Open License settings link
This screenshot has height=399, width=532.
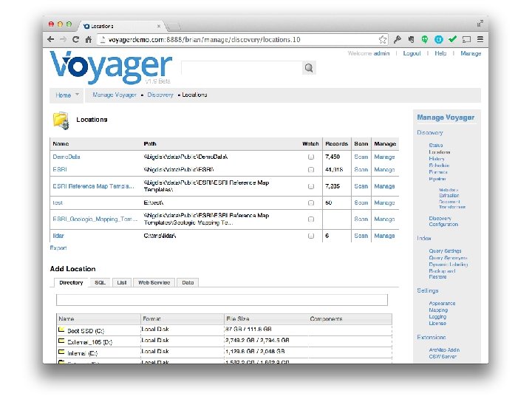(x=437, y=324)
